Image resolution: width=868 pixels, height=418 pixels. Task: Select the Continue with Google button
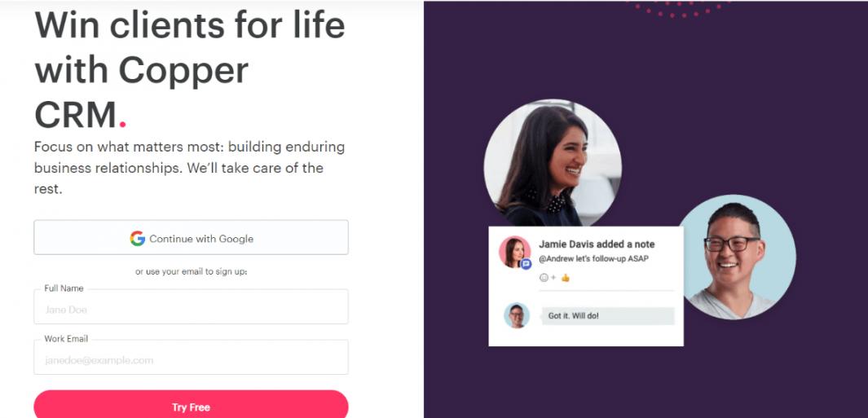click(x=191, y=237)
